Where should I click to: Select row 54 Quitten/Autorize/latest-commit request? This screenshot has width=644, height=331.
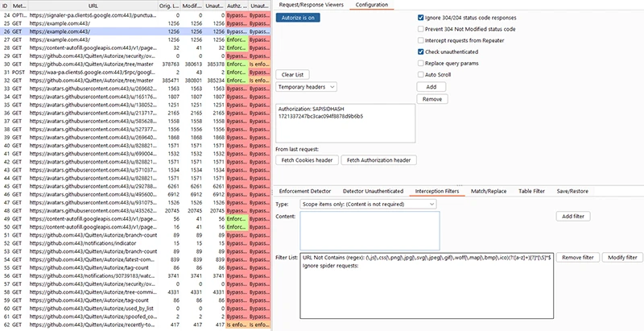(x=135, y=259)
